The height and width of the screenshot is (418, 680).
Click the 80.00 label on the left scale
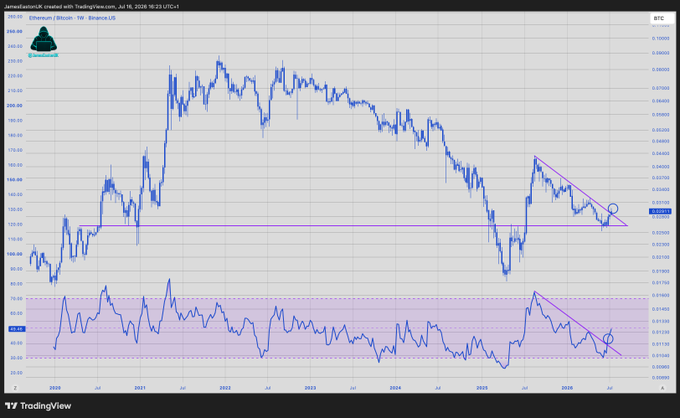point(16,284)
